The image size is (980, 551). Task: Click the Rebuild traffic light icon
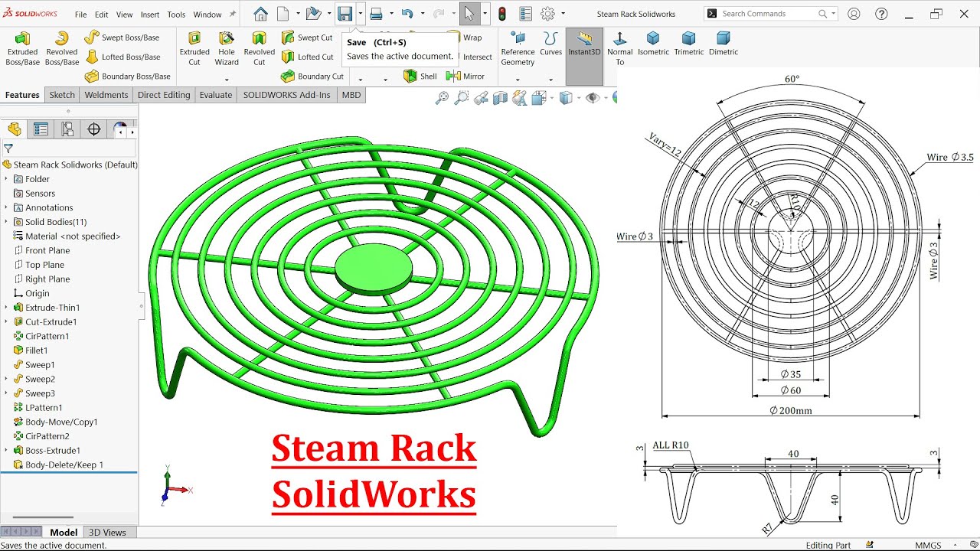click(502, 14)
